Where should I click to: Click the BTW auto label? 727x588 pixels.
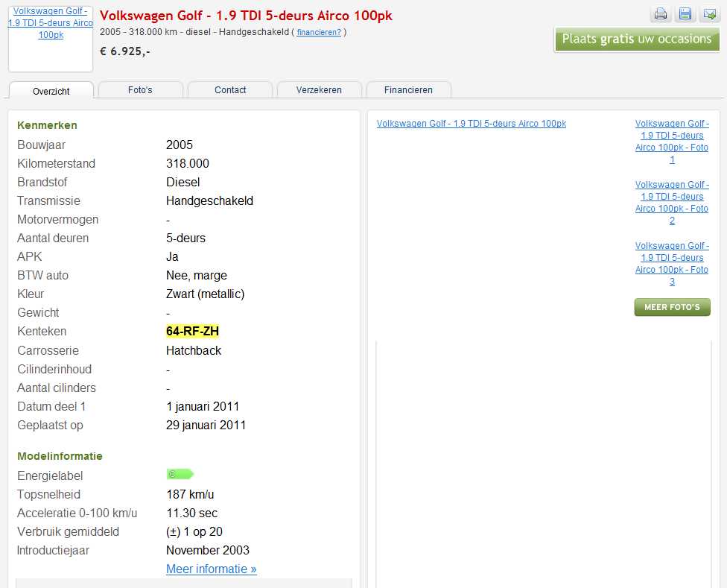[42, 275]
